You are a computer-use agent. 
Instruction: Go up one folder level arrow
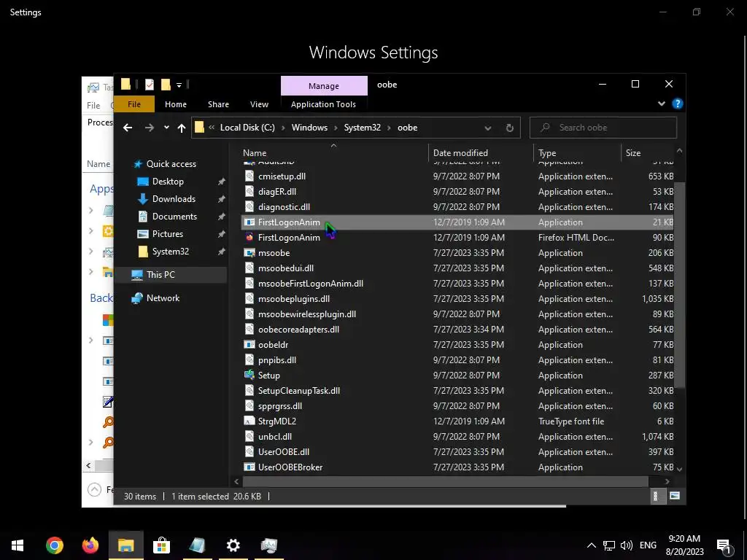[181, 128]
